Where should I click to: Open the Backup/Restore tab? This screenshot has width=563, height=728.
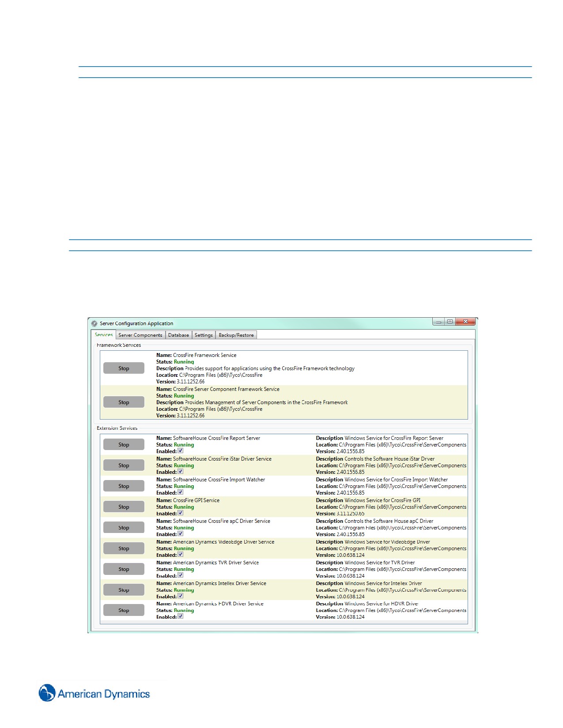(236, 335)
